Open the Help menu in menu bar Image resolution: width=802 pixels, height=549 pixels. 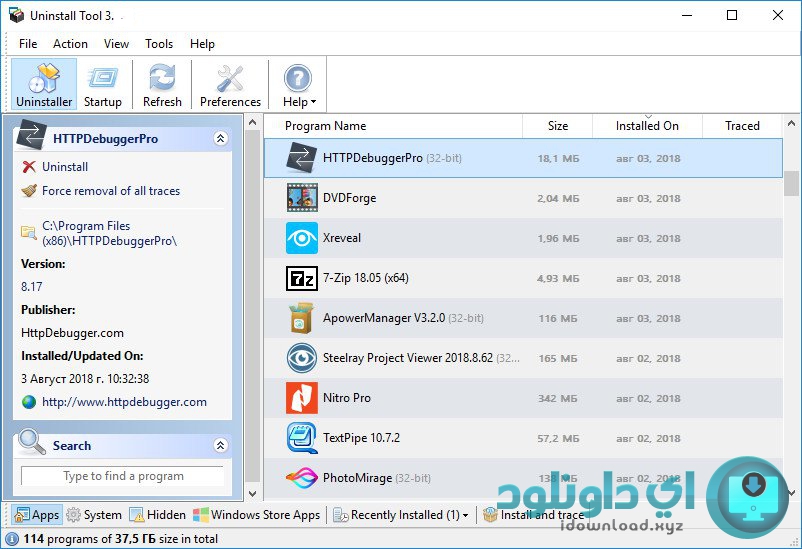[202, 44]
